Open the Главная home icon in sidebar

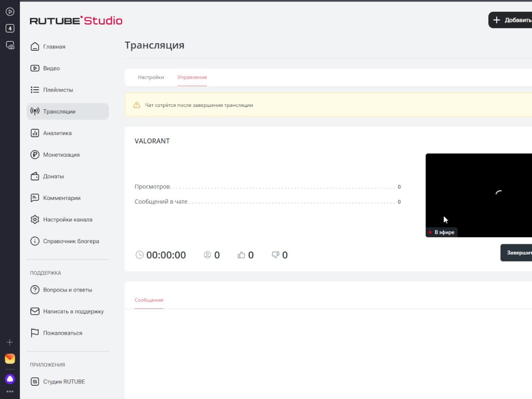tap(35, 47)
